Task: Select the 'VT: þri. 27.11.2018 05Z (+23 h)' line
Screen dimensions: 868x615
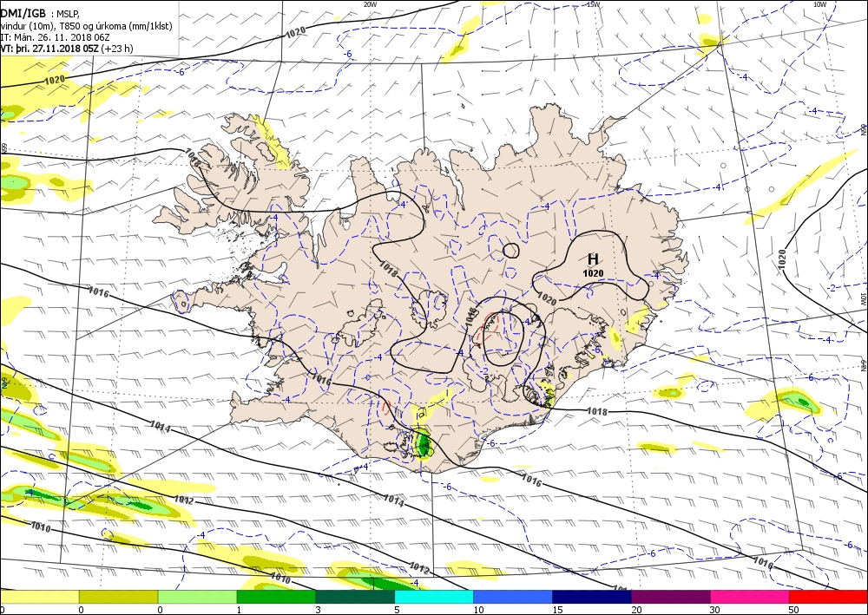Action: (67, 48)
